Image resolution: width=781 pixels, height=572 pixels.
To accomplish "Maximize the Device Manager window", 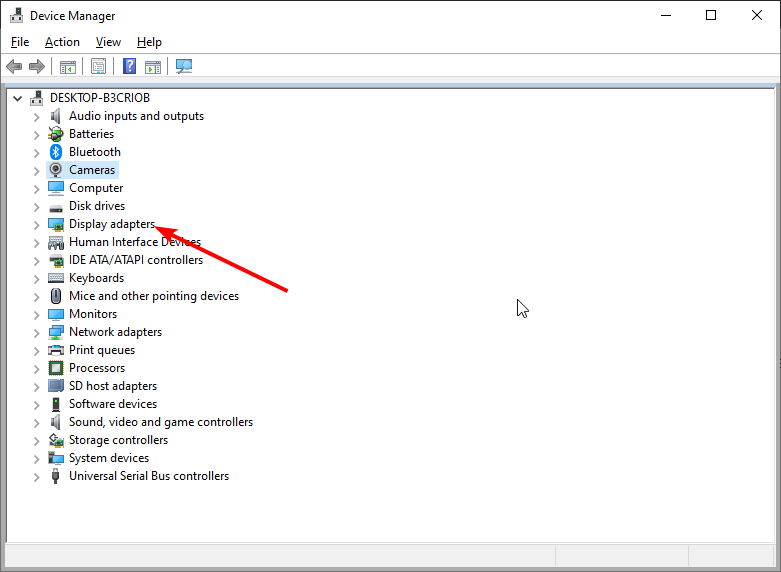I will click(711, 15).
